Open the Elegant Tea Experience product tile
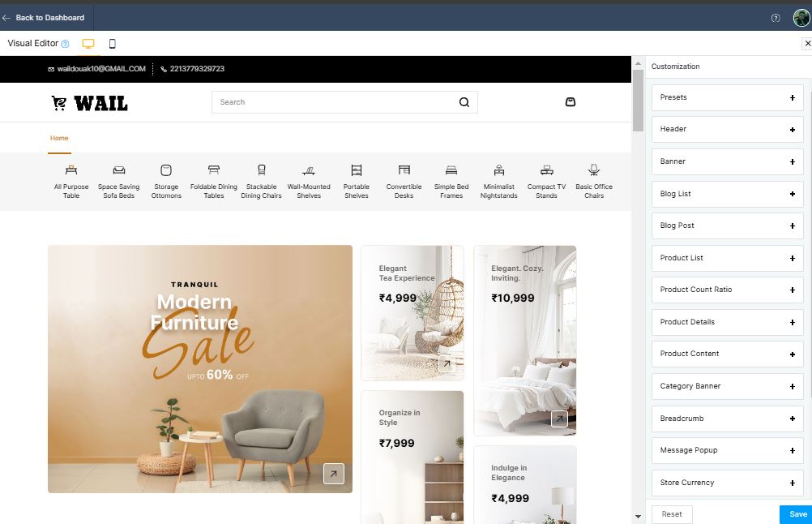Screen dimensions: 812x524 [412, 312]
